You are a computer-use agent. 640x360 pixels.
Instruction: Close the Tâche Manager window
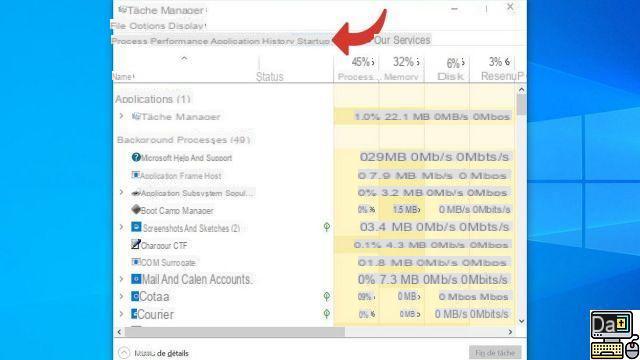pyautogui.click(x=510, y=7)
